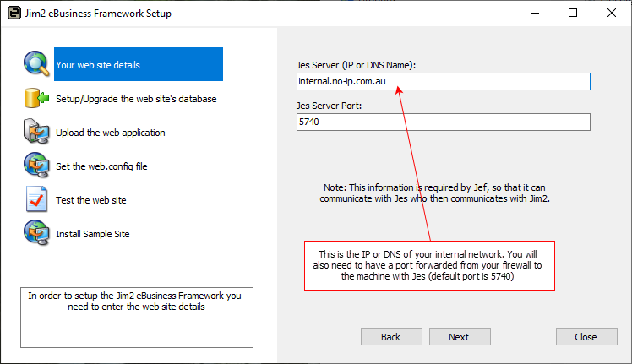The image size is (632, 364).
Task: Minimize the eBusiness Framework Setup window
Action: tap(534, 14)
